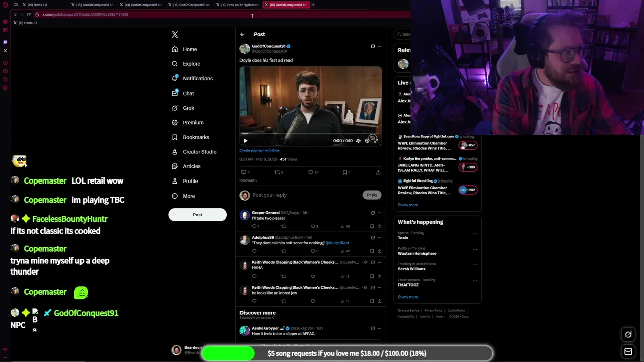Open Home in the X sidebar

184,49
